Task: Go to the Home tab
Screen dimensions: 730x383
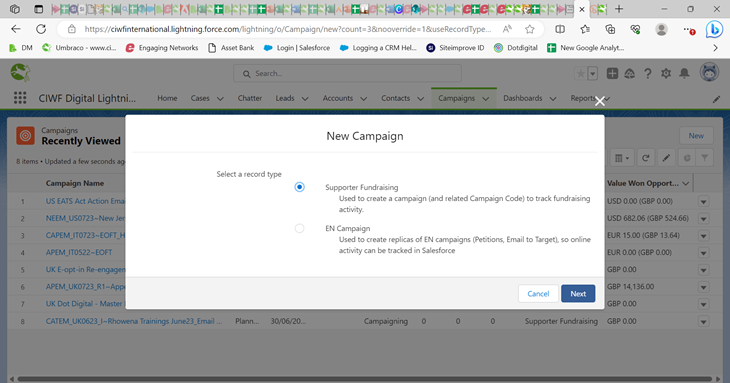Action: [x=167, y=98]
